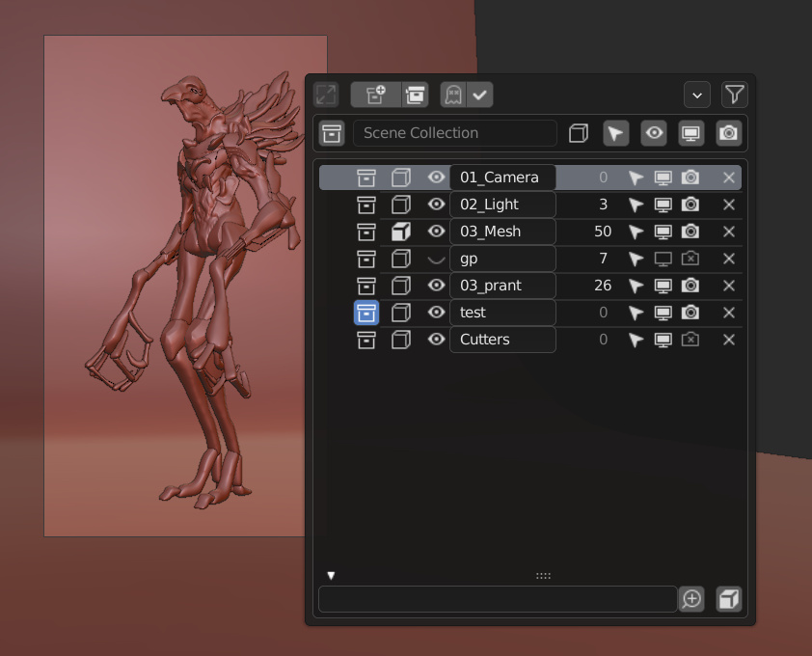Disable selection arrow for 02_Light
812x656 pixels.
[636, 205]
